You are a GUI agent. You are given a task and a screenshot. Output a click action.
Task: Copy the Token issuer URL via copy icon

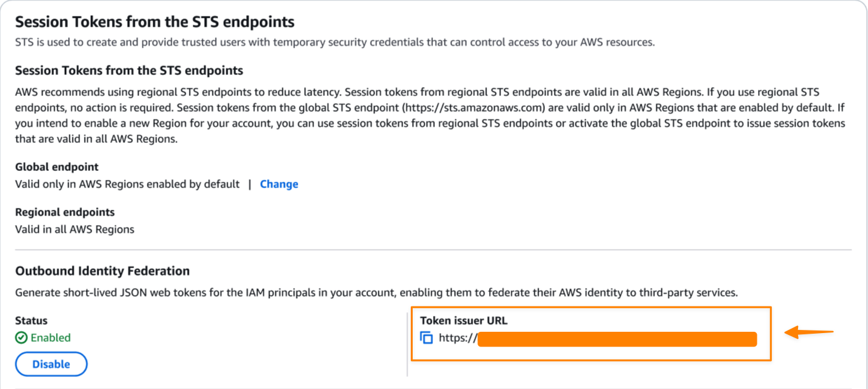click(427, 338)
